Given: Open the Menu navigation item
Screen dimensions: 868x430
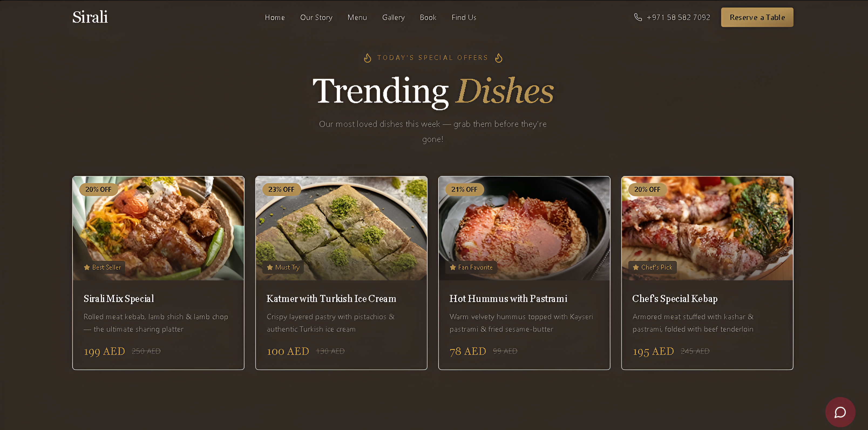Looking at the screenshot, I should [357, 17].
